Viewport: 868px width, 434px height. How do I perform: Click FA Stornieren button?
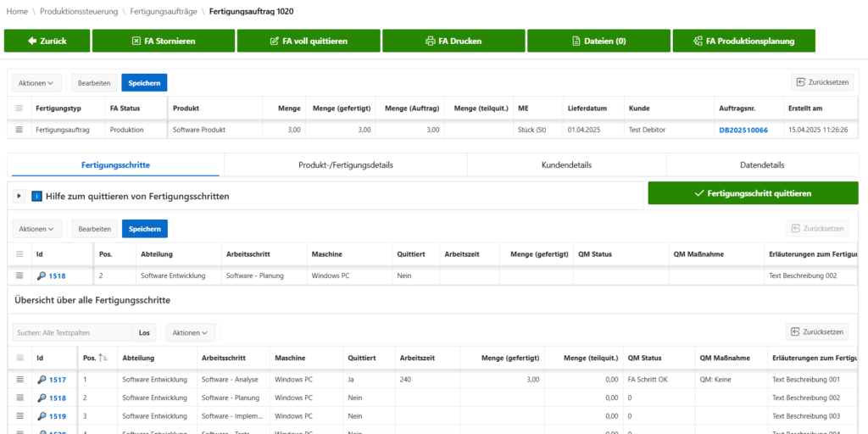tap(164, 41)
